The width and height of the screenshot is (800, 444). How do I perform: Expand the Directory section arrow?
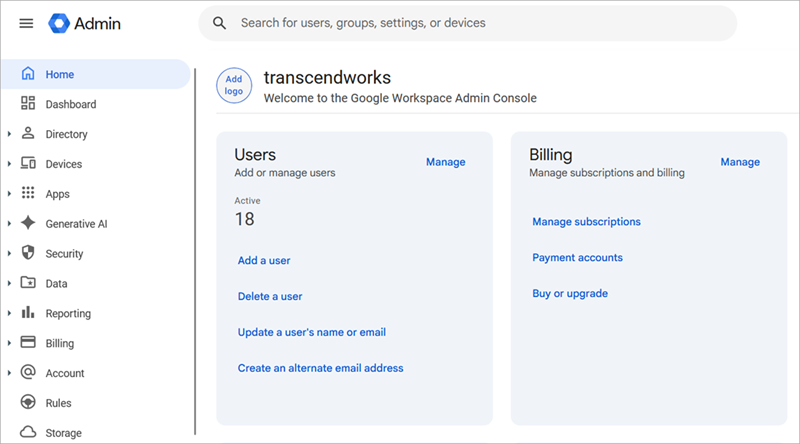9,134
